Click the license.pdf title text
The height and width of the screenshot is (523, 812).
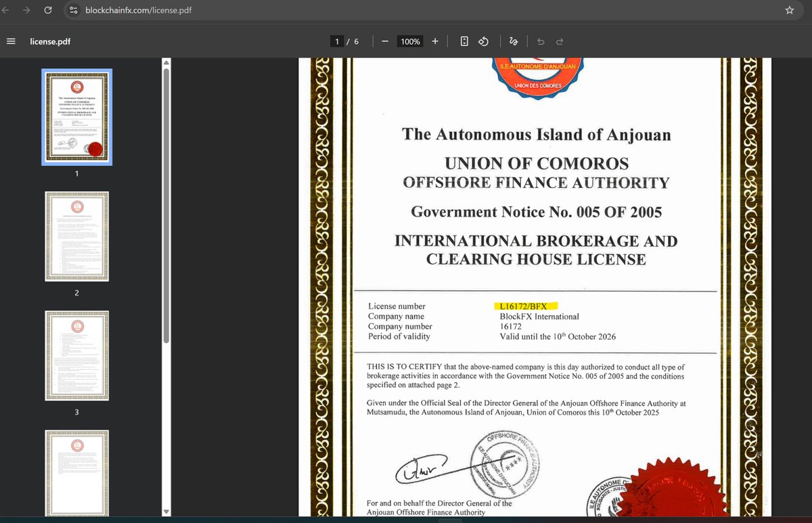click(50, 41)
